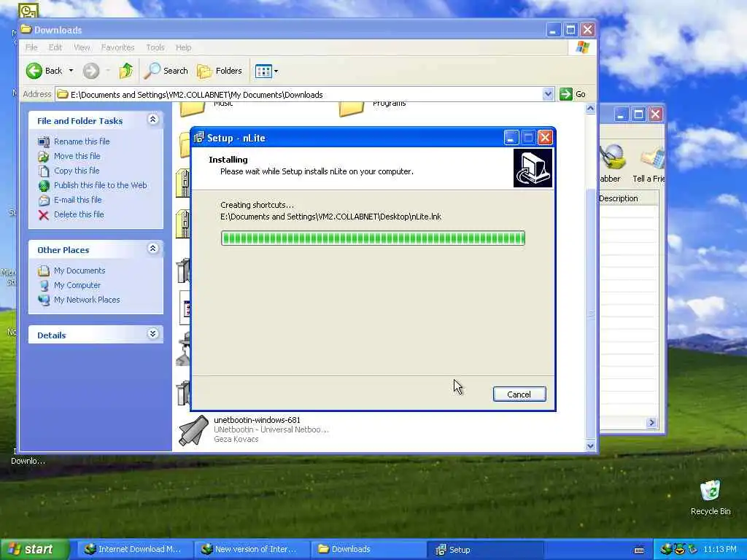This screenshot has height=560, width=747.
Task: Click the unetbootin-windows-681 file name
Action: click(258, 420)
